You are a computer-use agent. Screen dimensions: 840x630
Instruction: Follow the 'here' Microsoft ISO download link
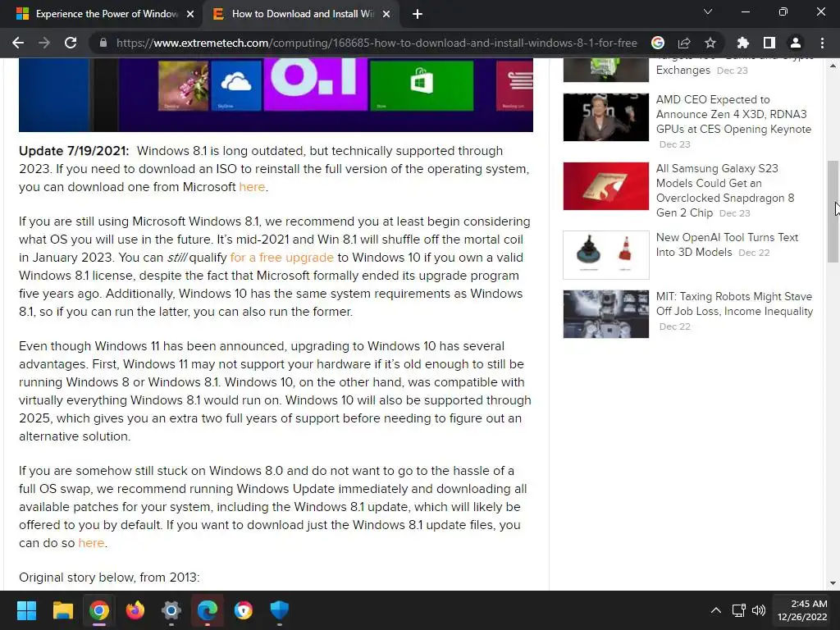point(252,187)
